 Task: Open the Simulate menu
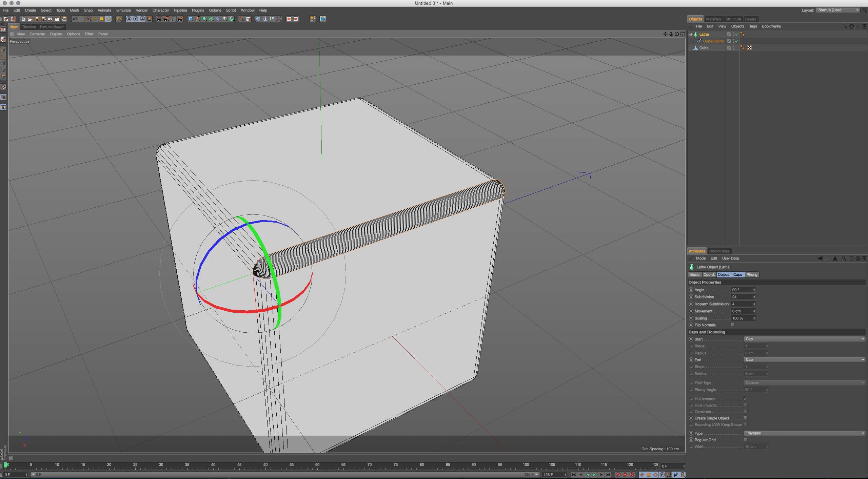tap(123, 11)
